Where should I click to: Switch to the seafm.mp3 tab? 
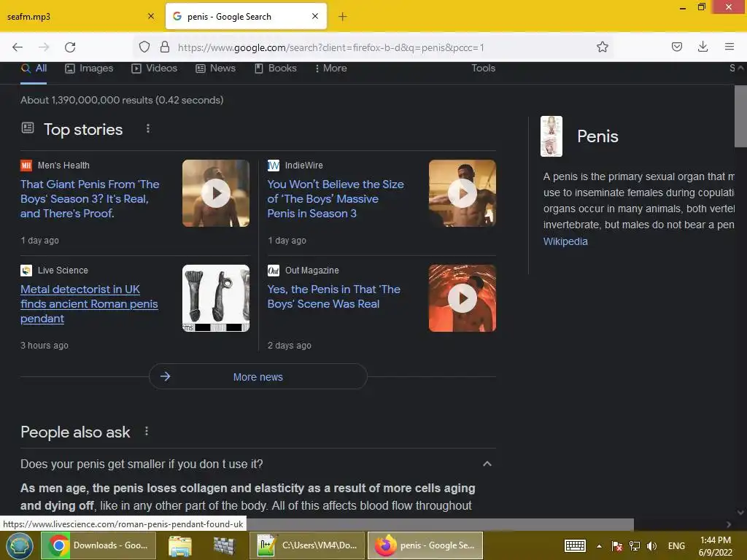(x=81, y=17)
